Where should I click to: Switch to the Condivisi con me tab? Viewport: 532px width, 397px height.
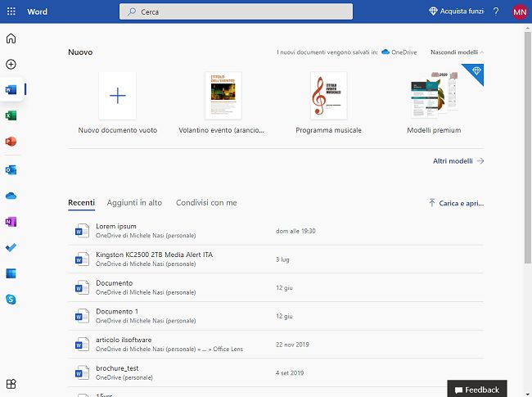[x=206, y=202]
